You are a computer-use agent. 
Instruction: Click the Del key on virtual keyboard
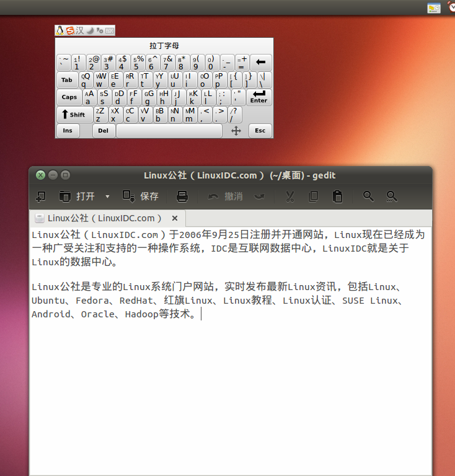coord(104,131)
